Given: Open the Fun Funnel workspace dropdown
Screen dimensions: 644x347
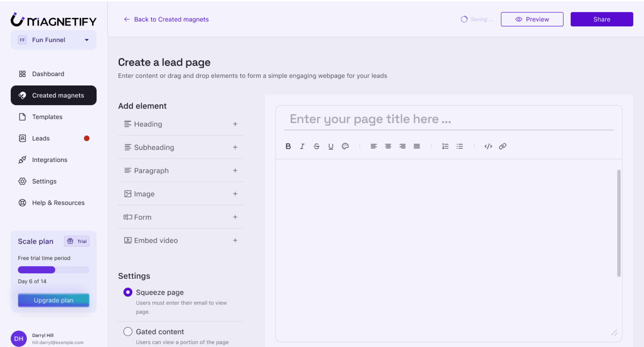Looking at the screenshot, I should click(54, 40).
